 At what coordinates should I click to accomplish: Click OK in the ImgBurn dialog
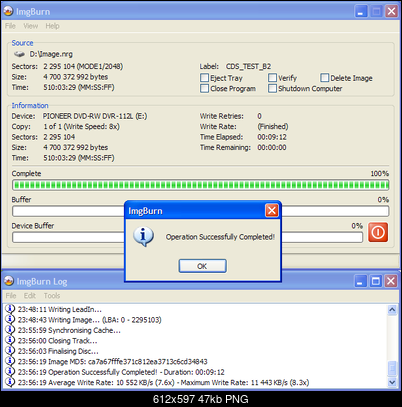202,266
